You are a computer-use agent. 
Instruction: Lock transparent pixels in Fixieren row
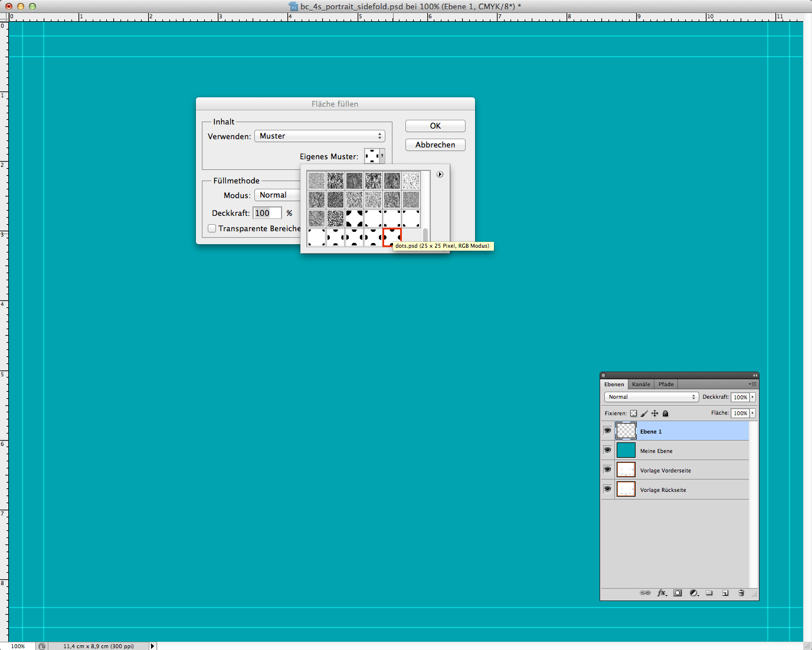pos(633,413)
